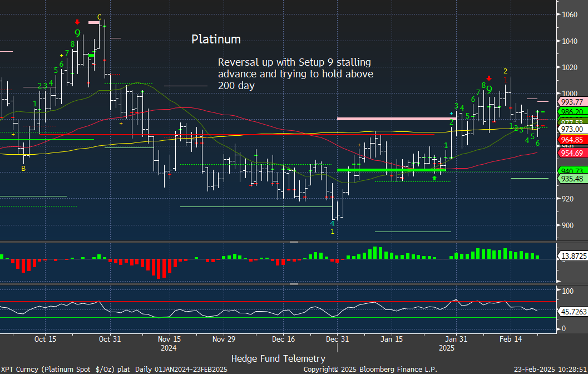Screen dimensions: 588x374
Task: Click the 1000 price axis label
Action: [x=569, y=94]
